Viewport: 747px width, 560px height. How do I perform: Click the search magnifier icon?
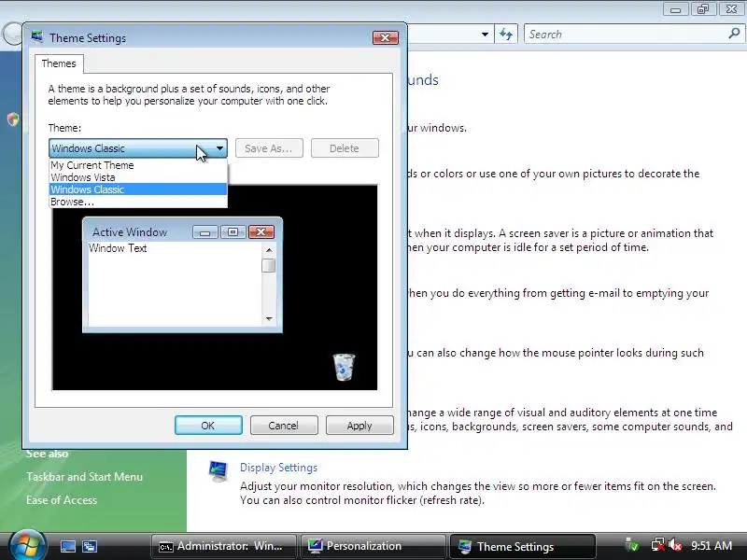(x=734, y=34)
